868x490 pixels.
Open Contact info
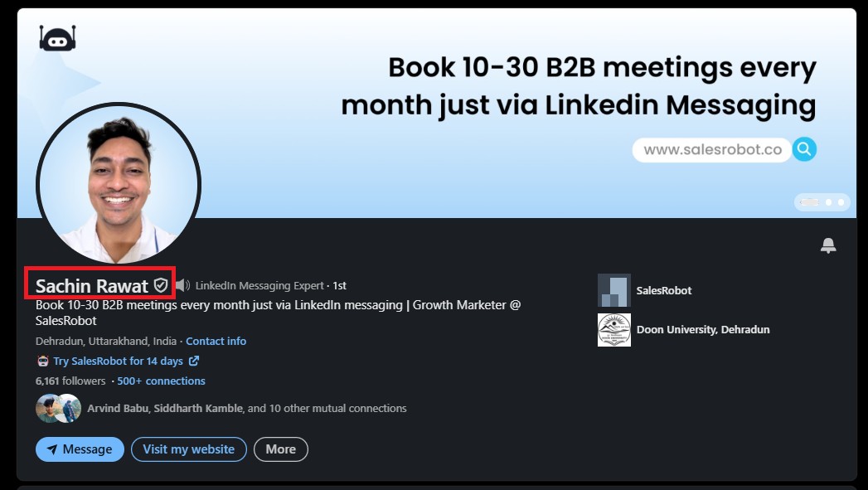click(216, 341)
